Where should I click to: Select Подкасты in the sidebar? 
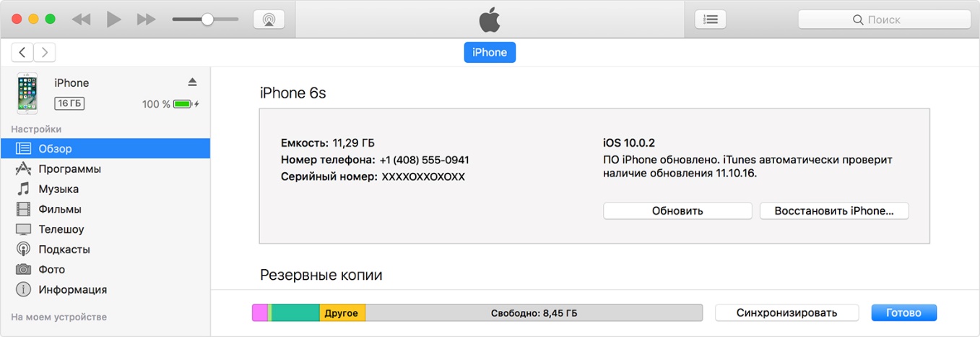point(64,249)
